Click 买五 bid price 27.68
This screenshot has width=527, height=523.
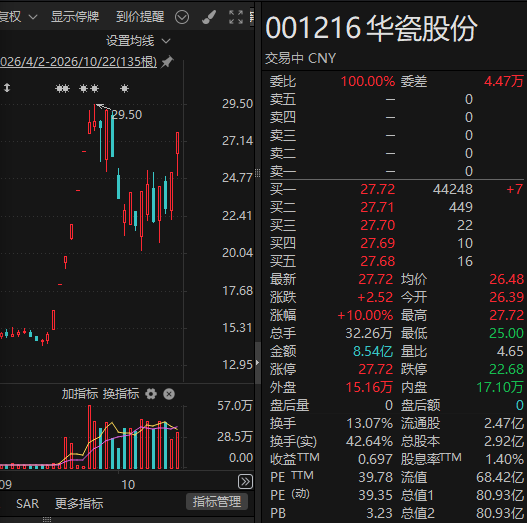[378, 262]
